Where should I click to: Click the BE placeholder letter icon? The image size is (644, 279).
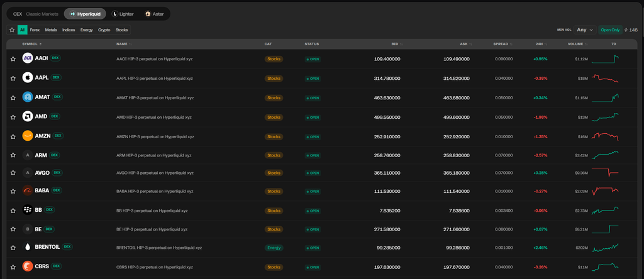(28, 229)
